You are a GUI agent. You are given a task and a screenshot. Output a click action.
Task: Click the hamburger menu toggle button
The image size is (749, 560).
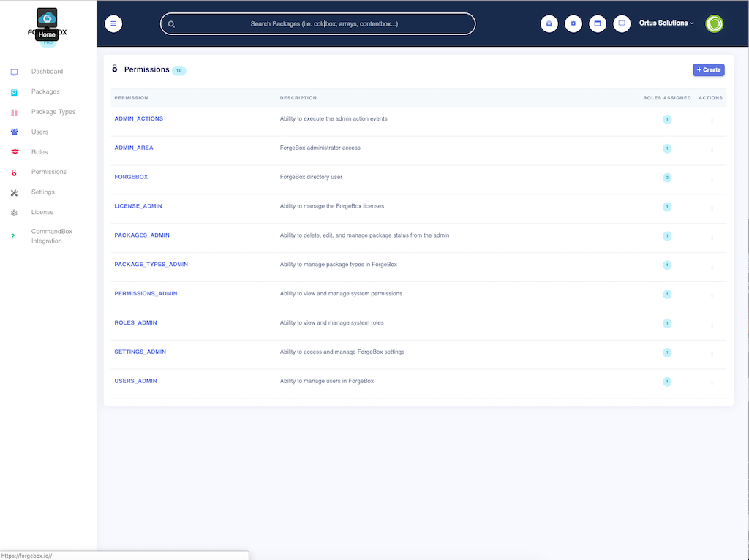(x=113, y=23)
